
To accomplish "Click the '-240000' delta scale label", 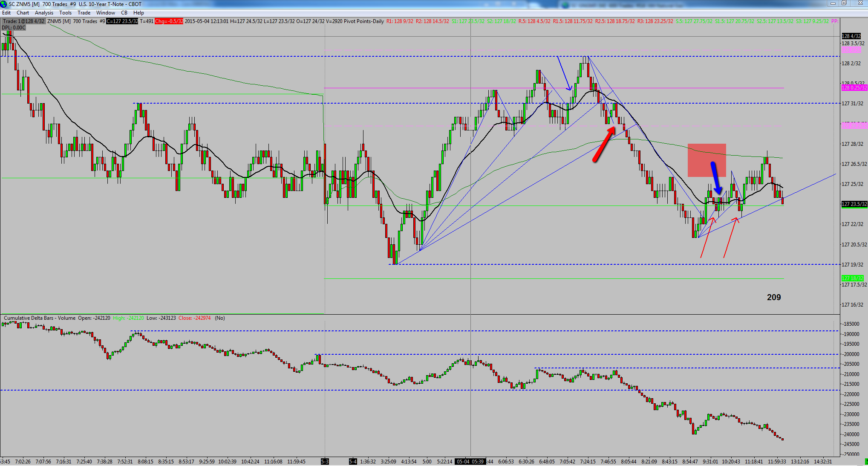I will (851, 434).
